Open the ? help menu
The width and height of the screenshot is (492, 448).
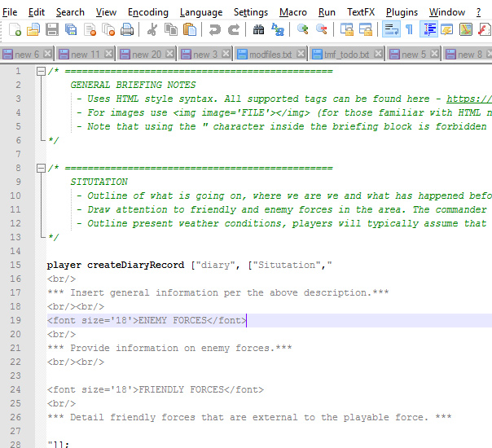coord(478,12)
